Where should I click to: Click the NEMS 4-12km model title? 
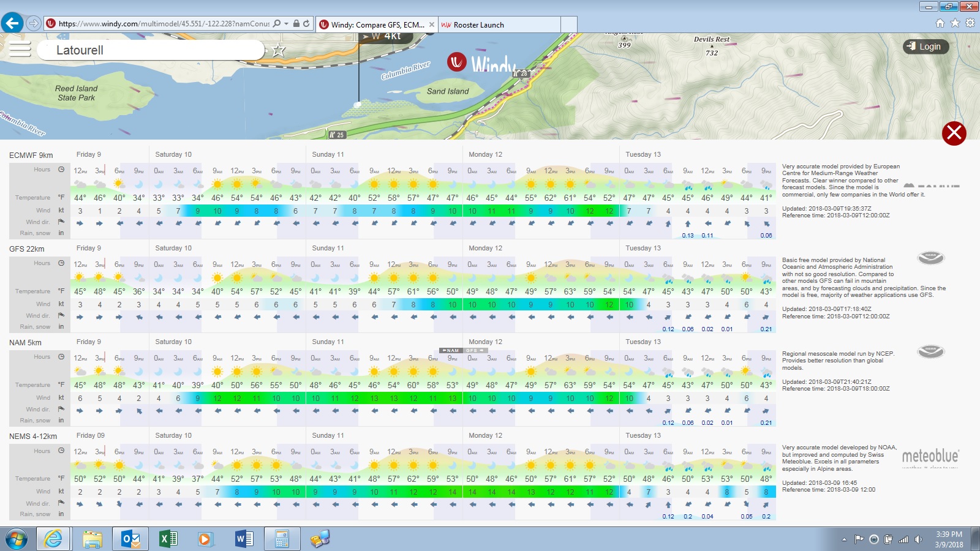tap(33, 437)
